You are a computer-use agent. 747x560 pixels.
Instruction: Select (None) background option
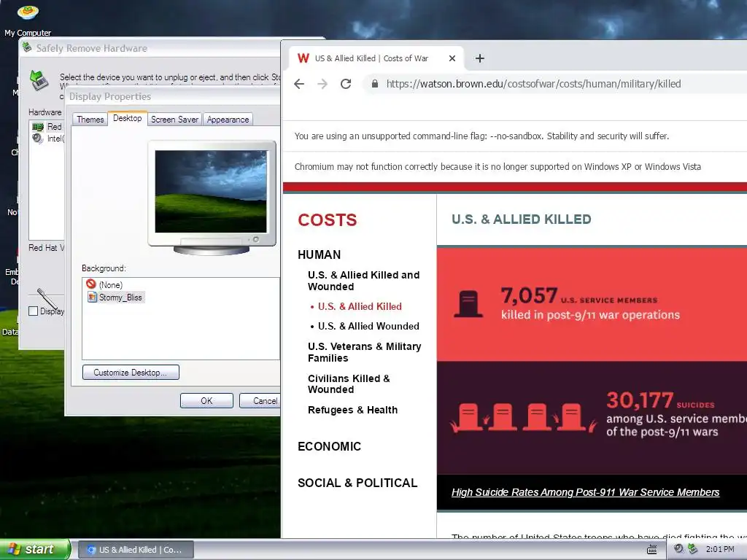point(104,284)
